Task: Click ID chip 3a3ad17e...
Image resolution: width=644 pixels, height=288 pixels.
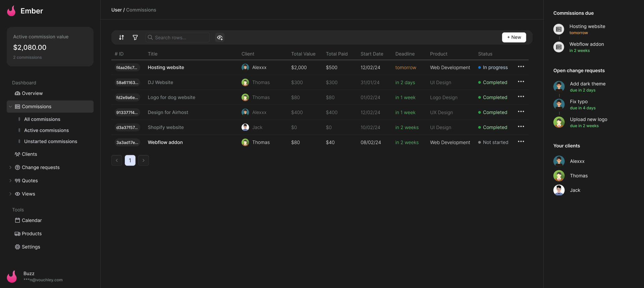Action: (127, 142)
